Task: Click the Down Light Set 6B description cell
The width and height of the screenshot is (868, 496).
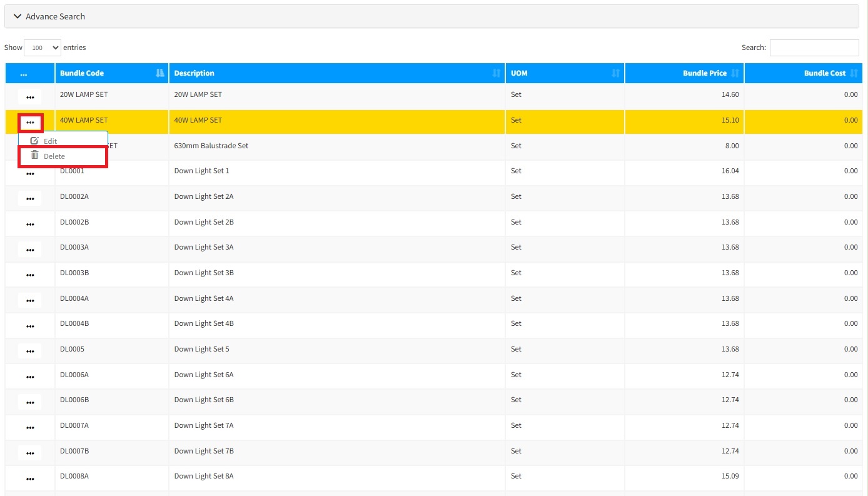Action: pos(204,400)
